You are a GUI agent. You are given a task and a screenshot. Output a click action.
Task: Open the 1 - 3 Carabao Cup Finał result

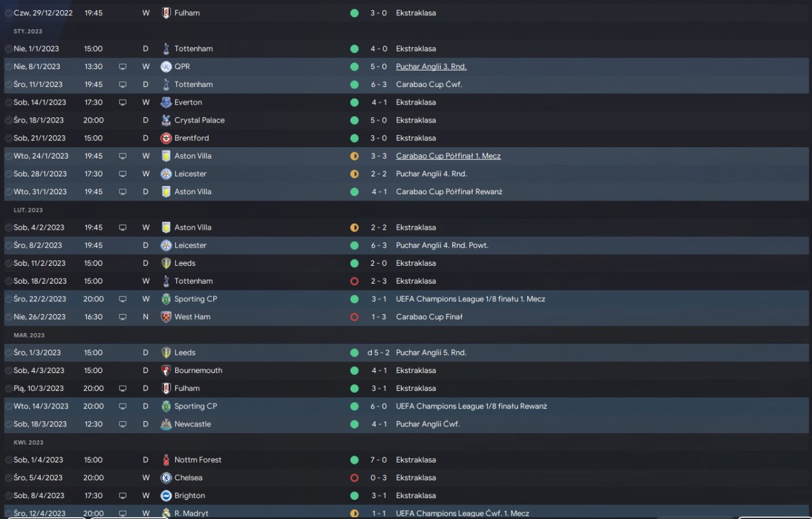tap(379, 317)
